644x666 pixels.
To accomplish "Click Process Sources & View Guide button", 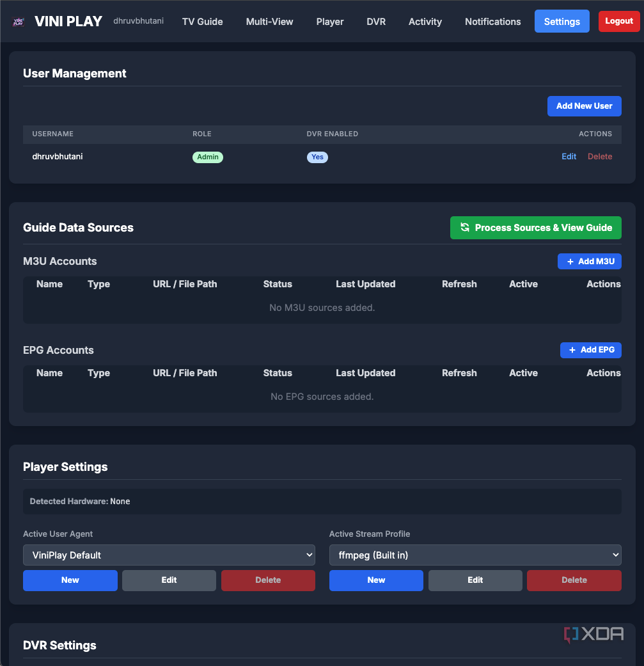I will coord(536,228).
